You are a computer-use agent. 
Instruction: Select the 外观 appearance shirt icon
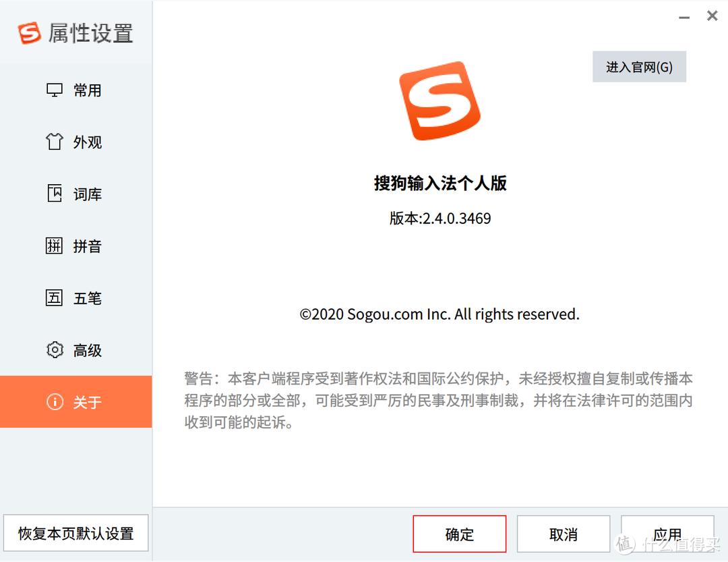[53, 142]
